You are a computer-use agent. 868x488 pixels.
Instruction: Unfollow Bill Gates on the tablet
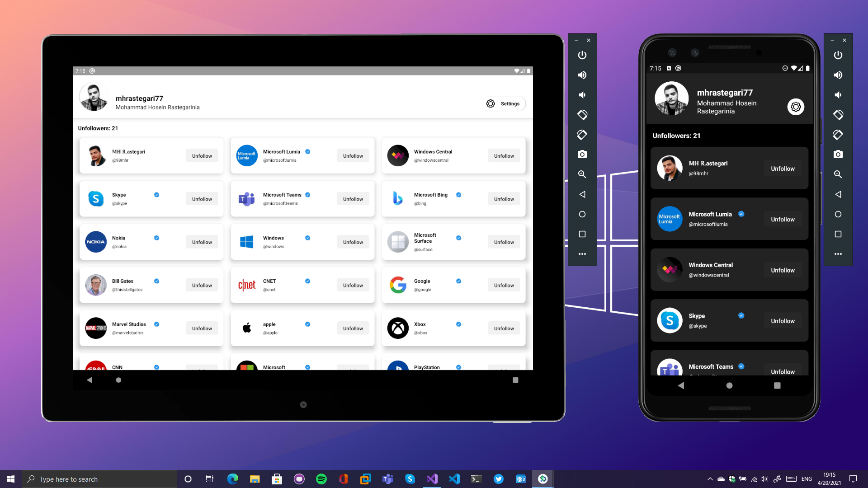[x=202, y=286]
